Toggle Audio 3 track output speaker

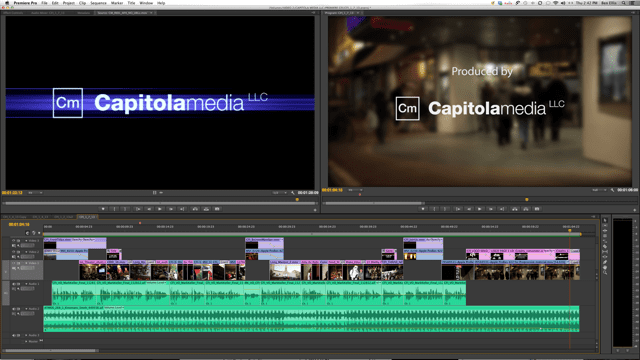[x=13, y=336]
